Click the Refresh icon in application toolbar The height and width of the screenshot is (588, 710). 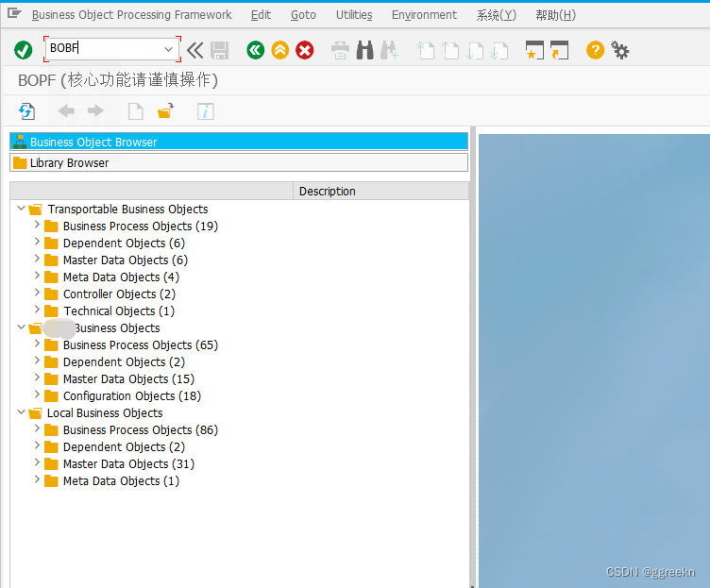26,111
